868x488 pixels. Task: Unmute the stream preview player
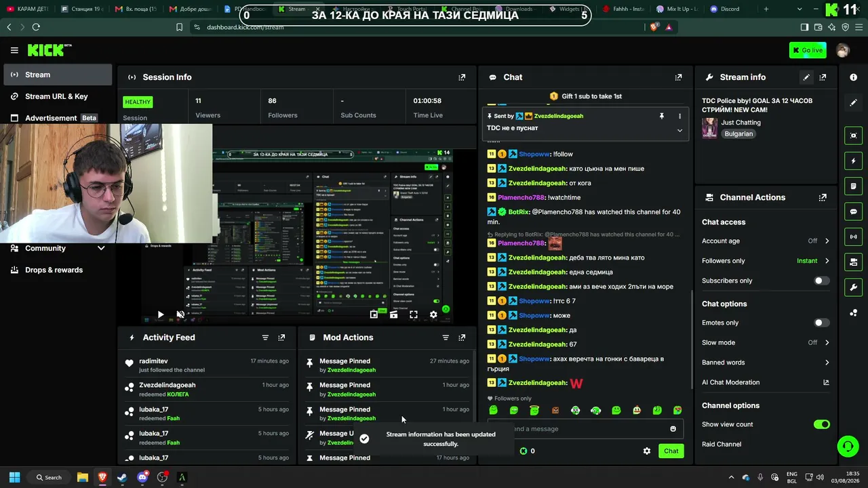coord(180,314)
